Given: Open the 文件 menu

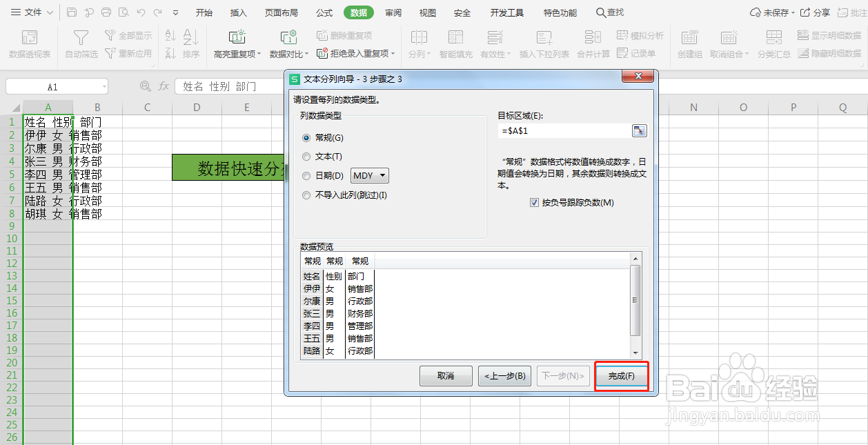Looking at the screenshot, I should coord(32,12).
